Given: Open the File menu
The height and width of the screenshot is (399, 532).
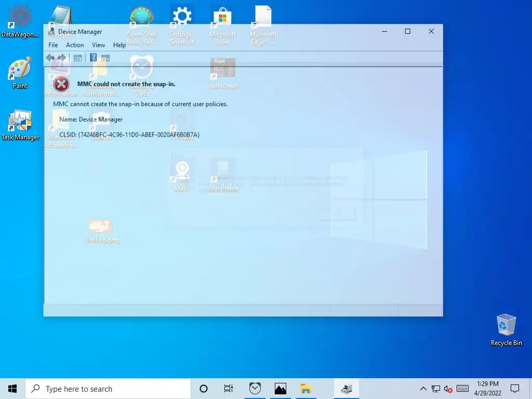Looking at the screenshot, I should pos(53,45).
